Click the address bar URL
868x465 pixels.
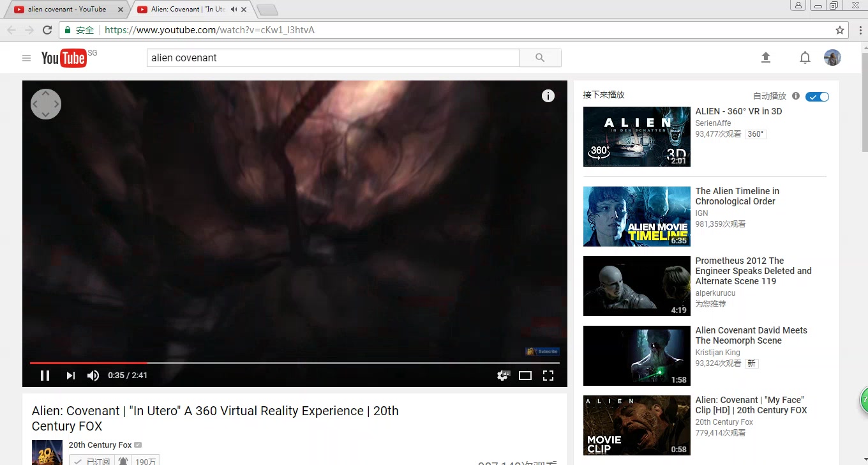tap(209, 30)
